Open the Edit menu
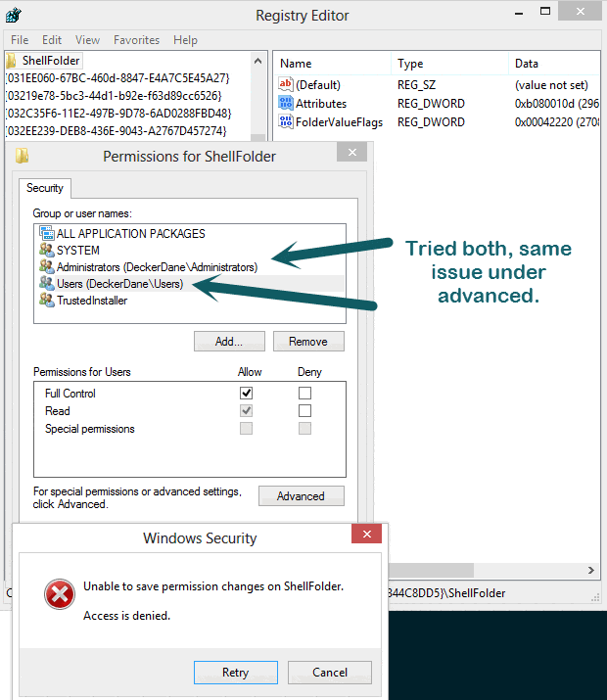 [52, 40]
